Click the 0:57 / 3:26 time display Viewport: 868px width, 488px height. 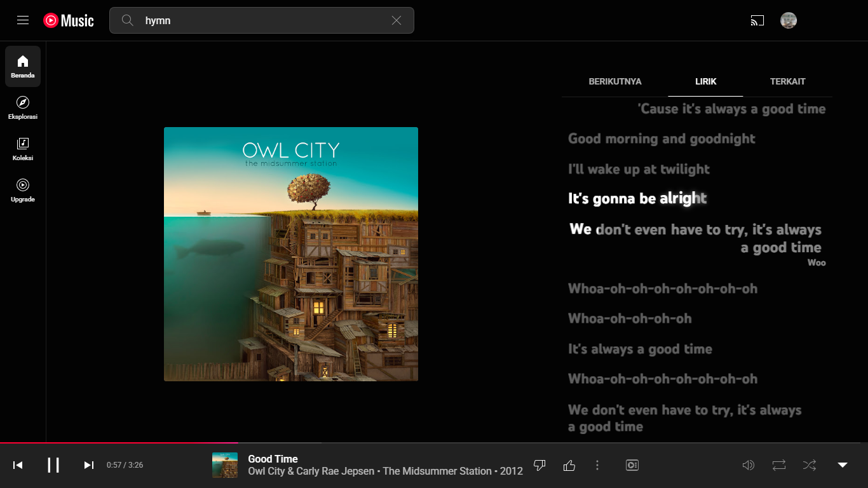click(125, 465)
